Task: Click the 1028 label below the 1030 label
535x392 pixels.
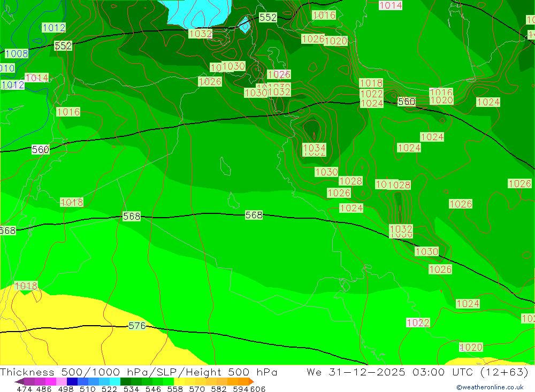Action: coord(350,181)
